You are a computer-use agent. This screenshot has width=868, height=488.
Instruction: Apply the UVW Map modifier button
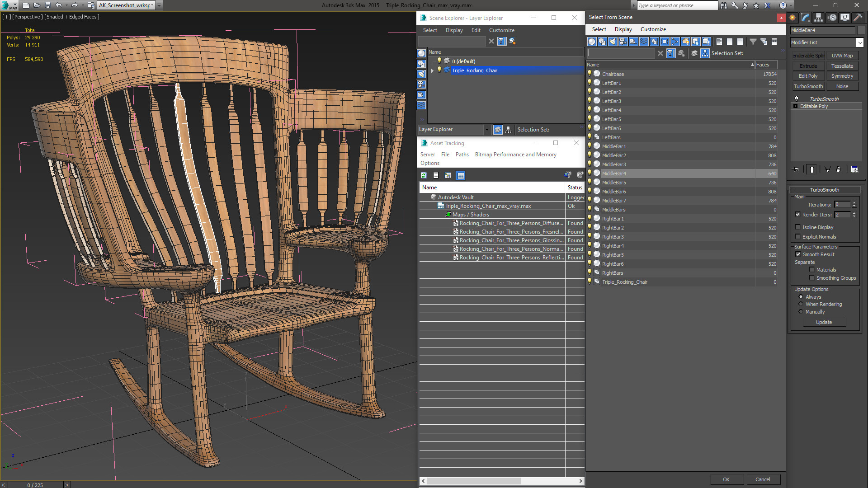click(x=842, y=56)
